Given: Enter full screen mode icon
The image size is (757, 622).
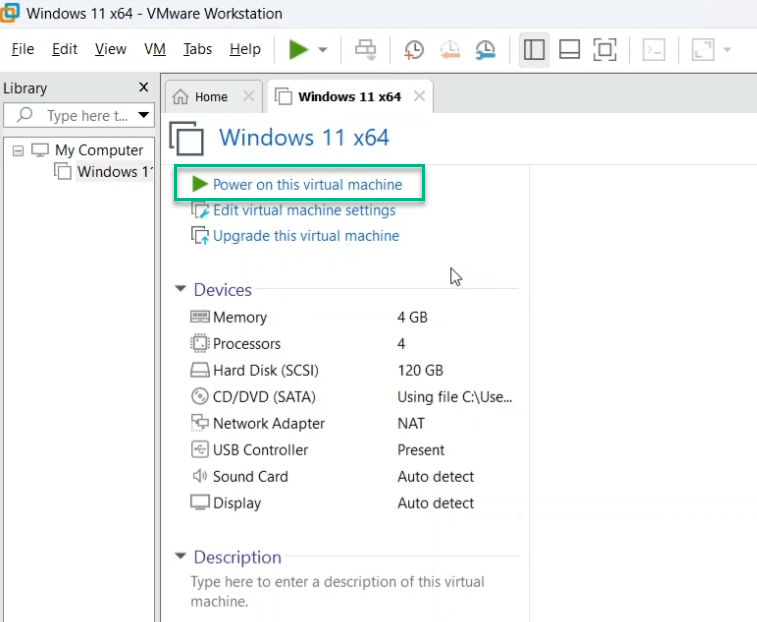Looking at the screenshot, I should pos(604,50).
